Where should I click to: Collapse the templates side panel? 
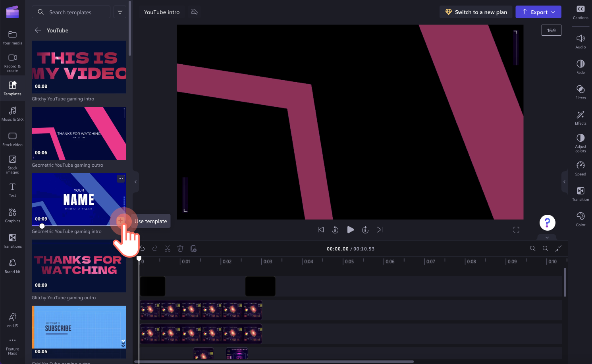click(x=135, y=182)
